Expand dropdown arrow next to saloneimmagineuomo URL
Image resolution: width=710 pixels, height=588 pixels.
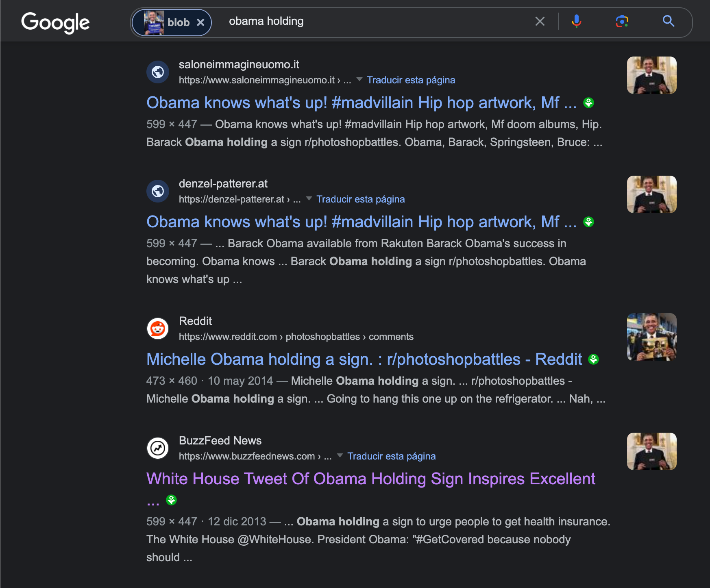359,80
